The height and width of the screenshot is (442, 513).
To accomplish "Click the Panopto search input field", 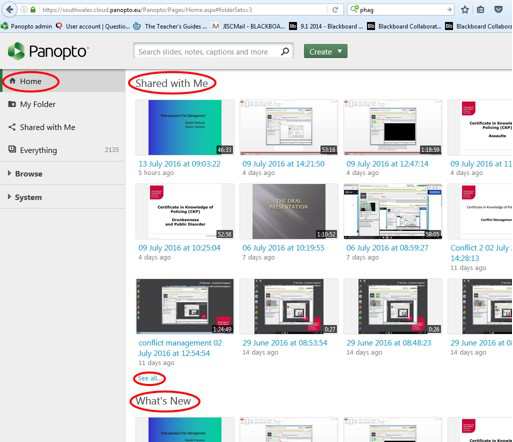I will click(207, 52).
